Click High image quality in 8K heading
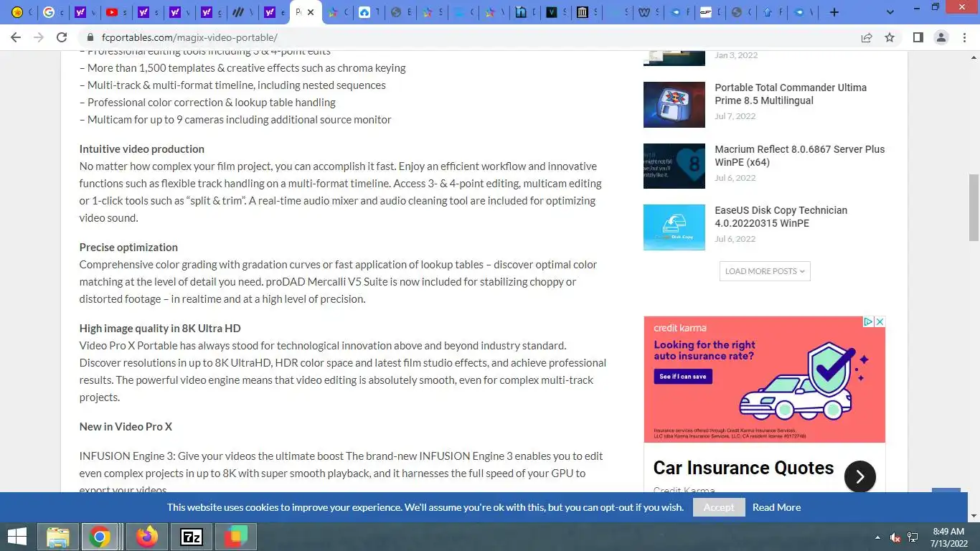The width and height of the screenshot is (980, 551). coord(160,329)
